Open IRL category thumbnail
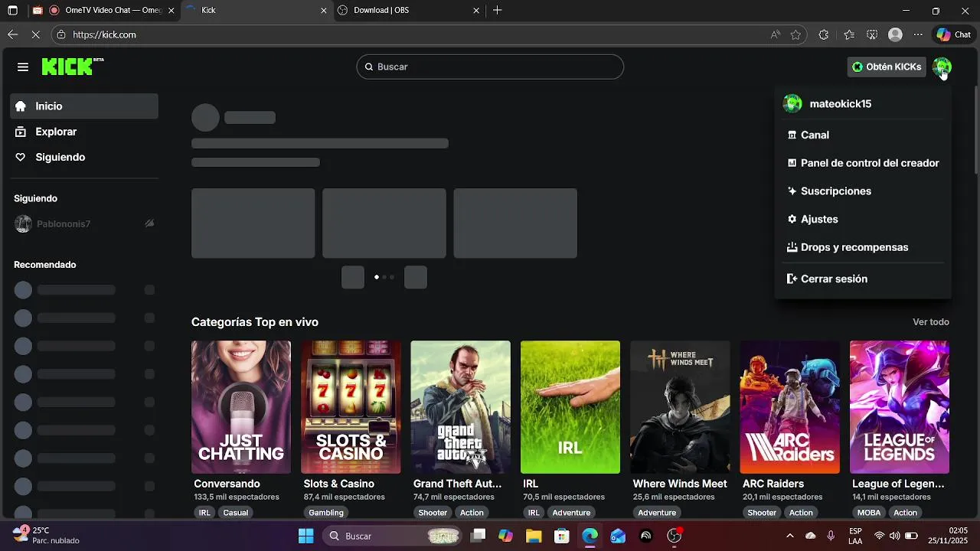Image resolution: width=980 pixels, height=551 pixels. click(x=570, y=407)
